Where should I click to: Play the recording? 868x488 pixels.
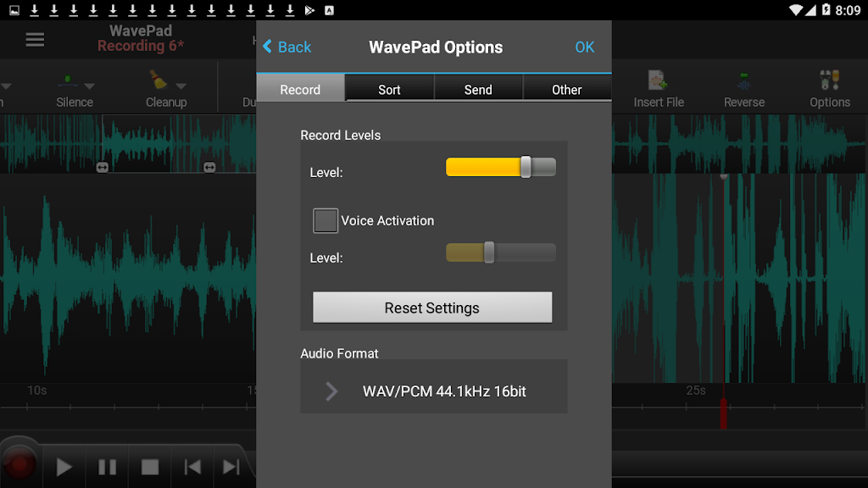(x=64, y=467)
